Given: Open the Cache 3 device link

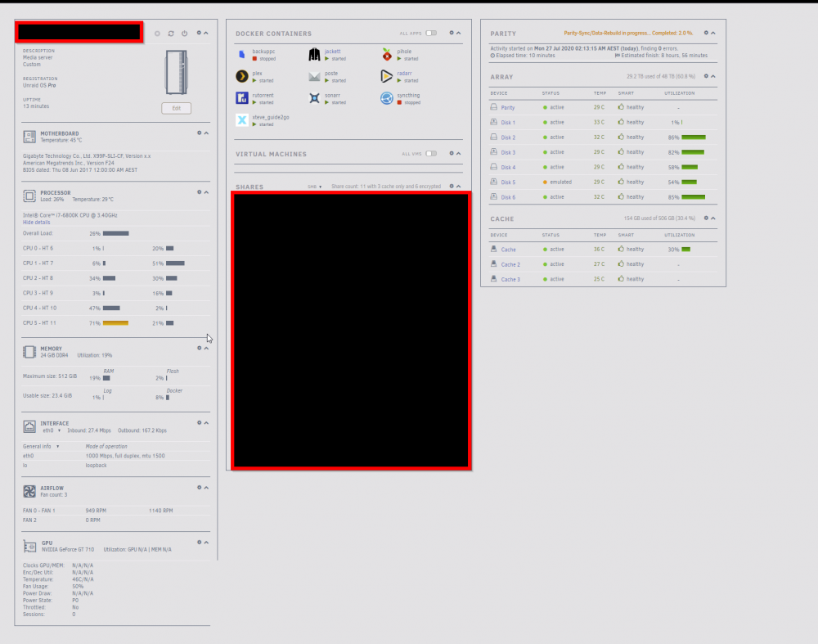Looking at the screenshot, I should tap(510, 279).
